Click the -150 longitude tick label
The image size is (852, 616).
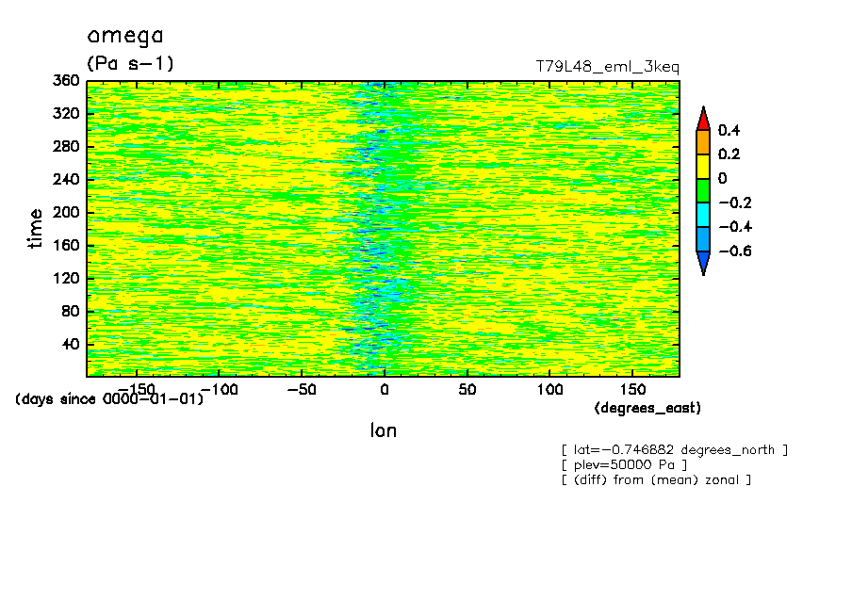[138, 389]
